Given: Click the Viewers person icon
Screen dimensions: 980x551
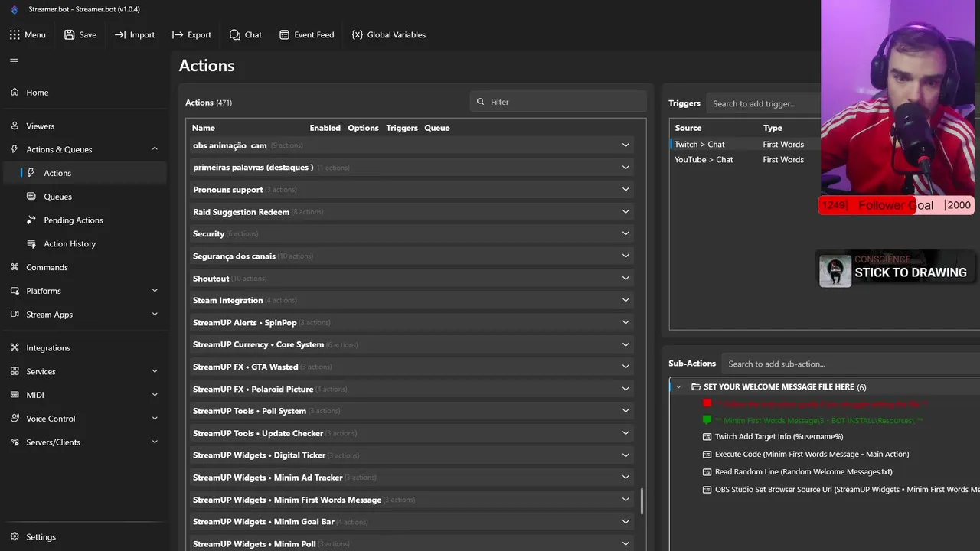Looking at the screenshot, I should (x=15, y=126).
